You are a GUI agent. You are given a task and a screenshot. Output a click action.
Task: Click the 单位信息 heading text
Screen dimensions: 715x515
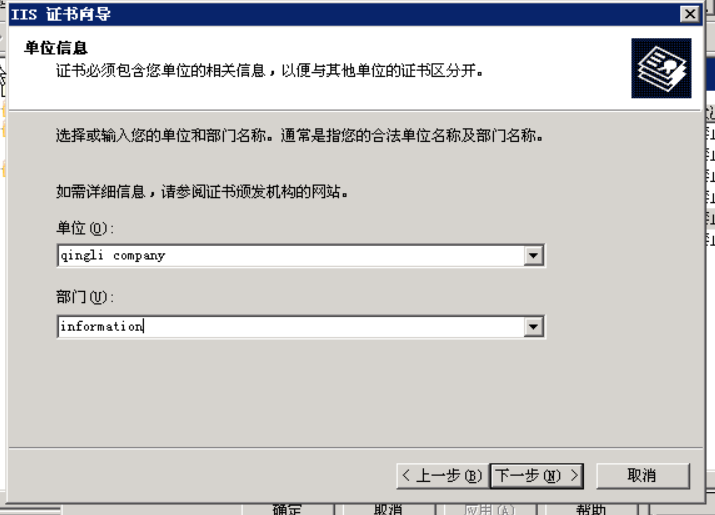click(56, 48)
